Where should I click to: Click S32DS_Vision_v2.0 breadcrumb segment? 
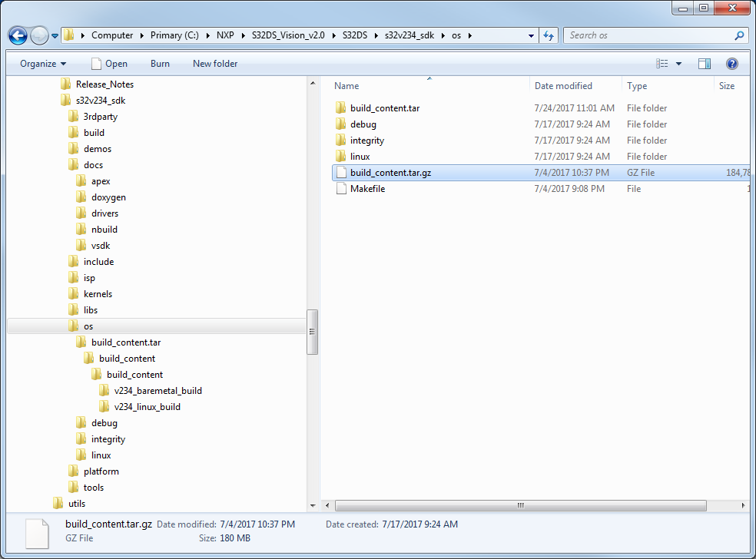pos(288,35)
